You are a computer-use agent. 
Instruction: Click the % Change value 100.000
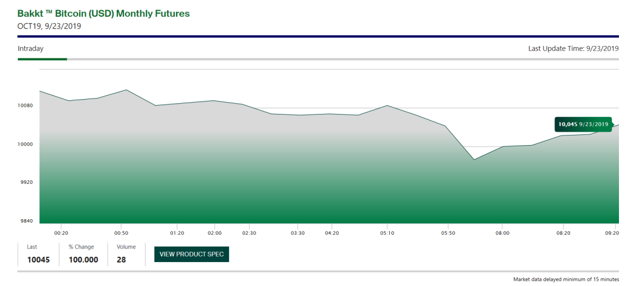83,260
